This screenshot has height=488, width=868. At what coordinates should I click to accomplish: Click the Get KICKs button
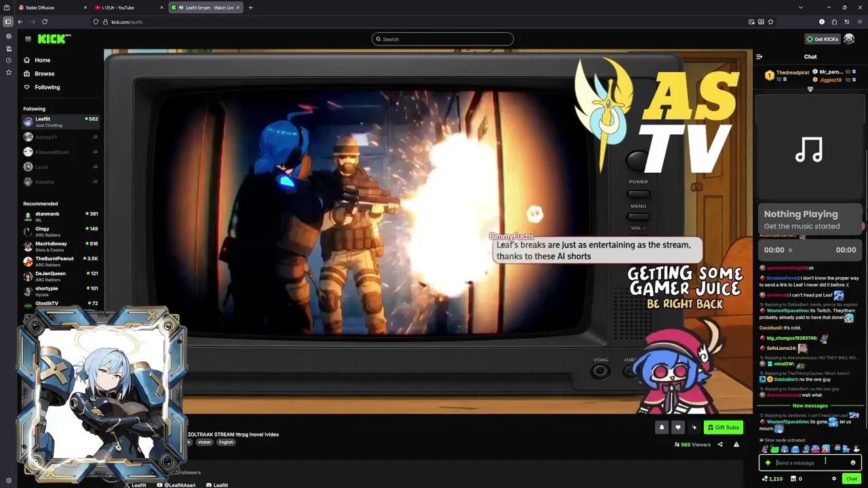click(822, 39)
